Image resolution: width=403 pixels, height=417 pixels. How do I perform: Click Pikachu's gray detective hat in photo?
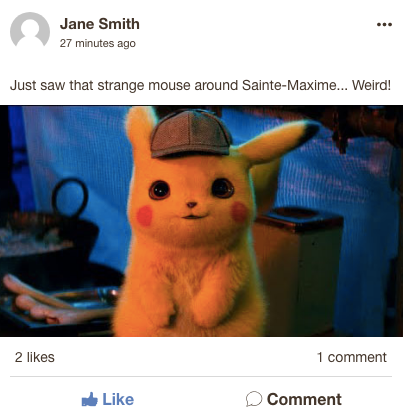tap(190, 134)
